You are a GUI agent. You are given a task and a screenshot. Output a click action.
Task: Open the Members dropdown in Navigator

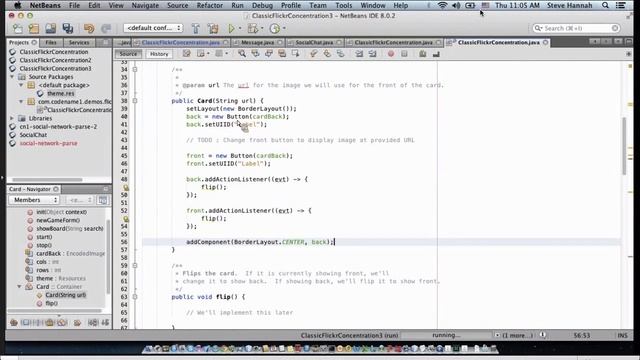[34, 200]
